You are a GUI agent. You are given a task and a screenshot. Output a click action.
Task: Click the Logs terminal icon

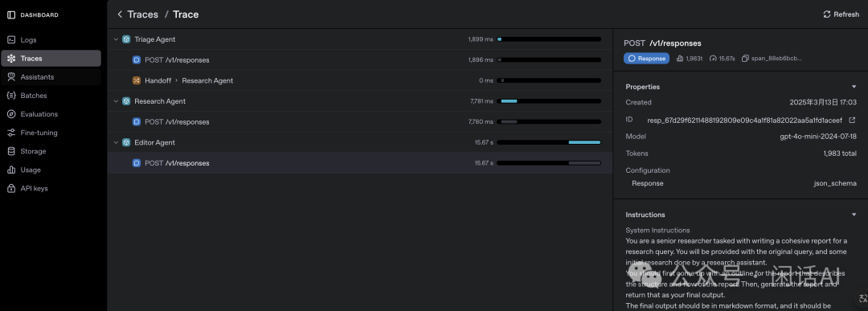click(x=11, y=40)
